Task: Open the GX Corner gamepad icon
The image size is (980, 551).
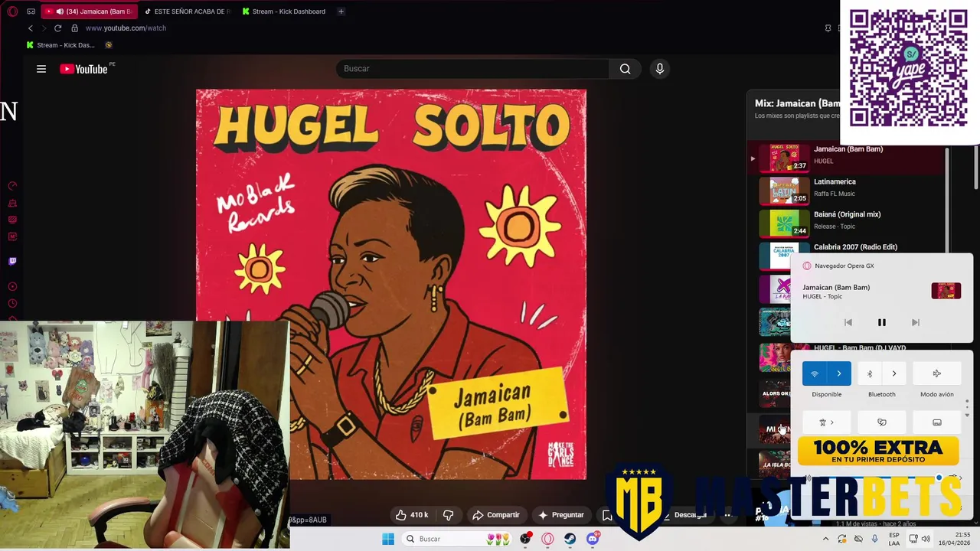Action: point(31,11)
